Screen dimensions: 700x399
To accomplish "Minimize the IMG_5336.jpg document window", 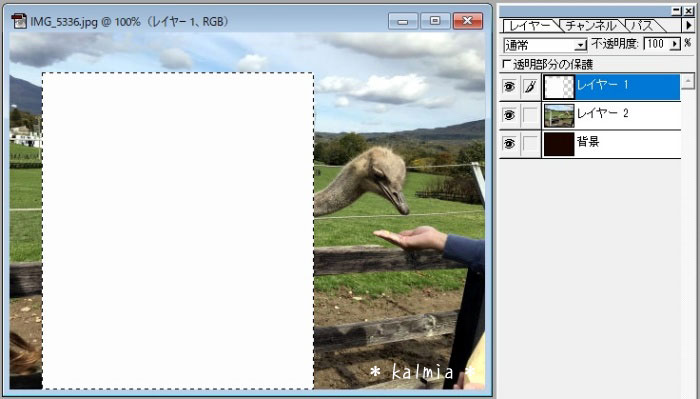I will [403, 21].
